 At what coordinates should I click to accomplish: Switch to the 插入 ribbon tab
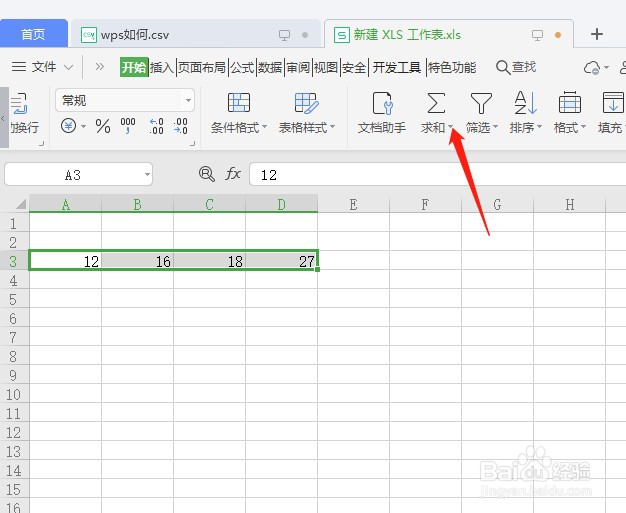coord(162,67)
